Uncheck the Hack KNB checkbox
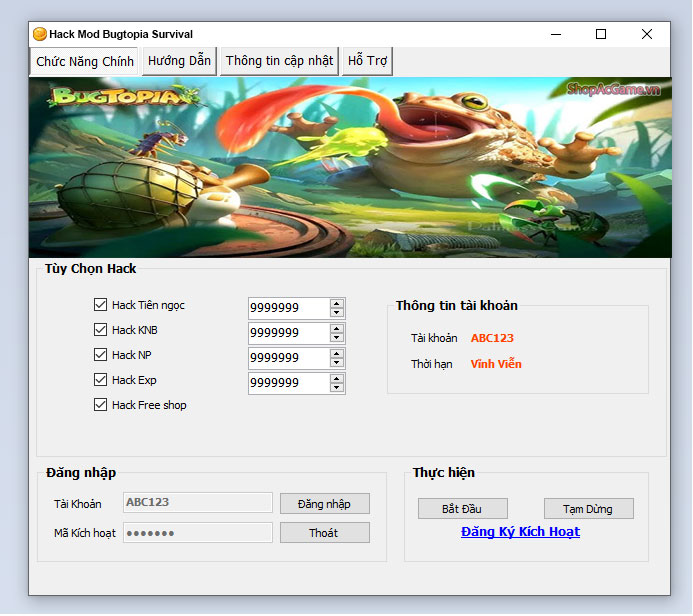 (x=100, y=330)
